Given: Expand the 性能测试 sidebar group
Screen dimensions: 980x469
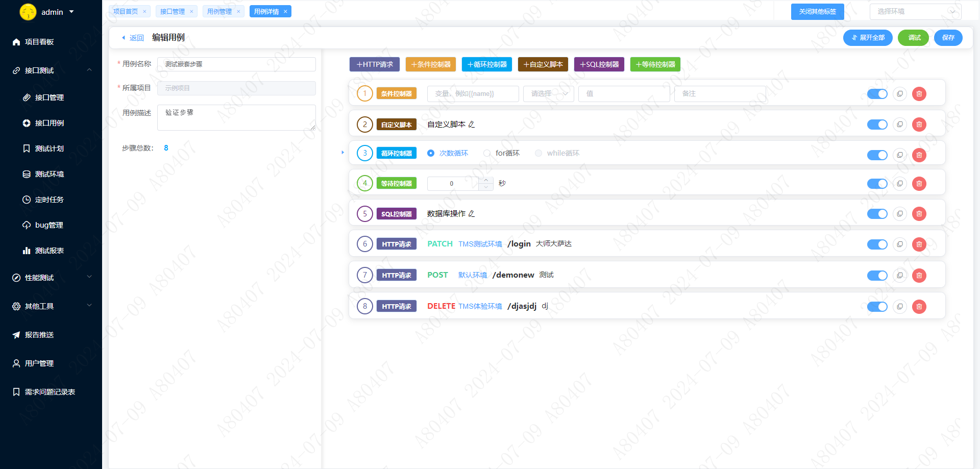Looking at the screenshot, I should (51, 278).
